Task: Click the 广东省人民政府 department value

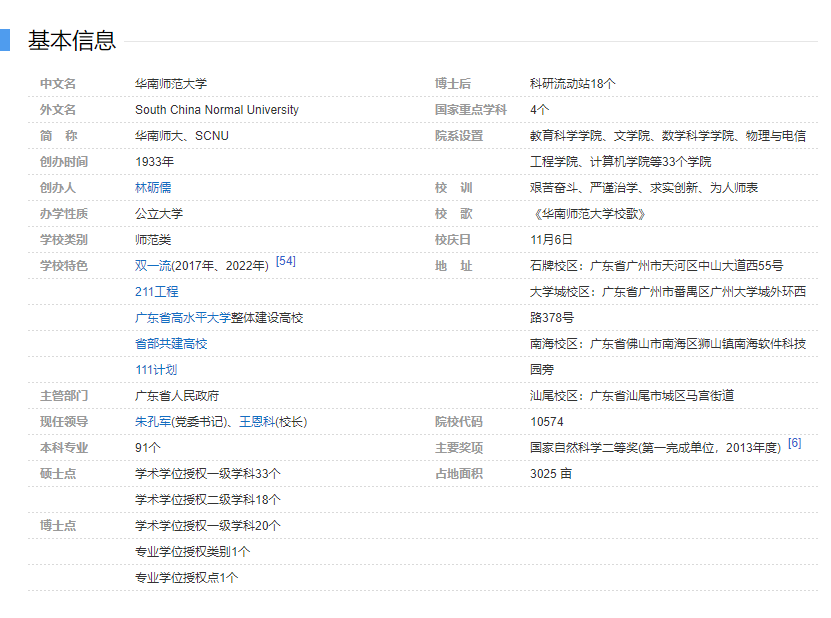Action: (x=177, y=396)
